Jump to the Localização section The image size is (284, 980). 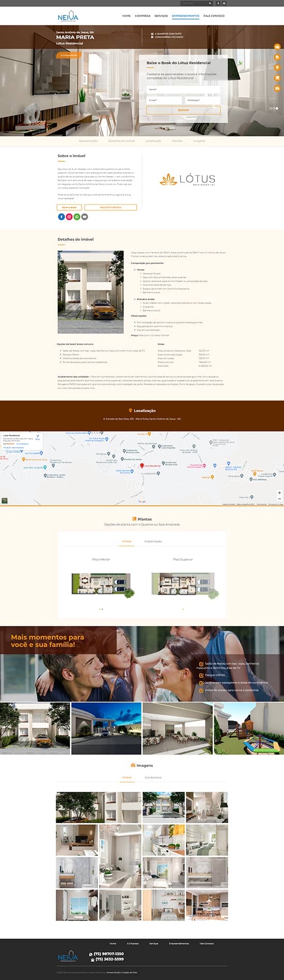153,141
